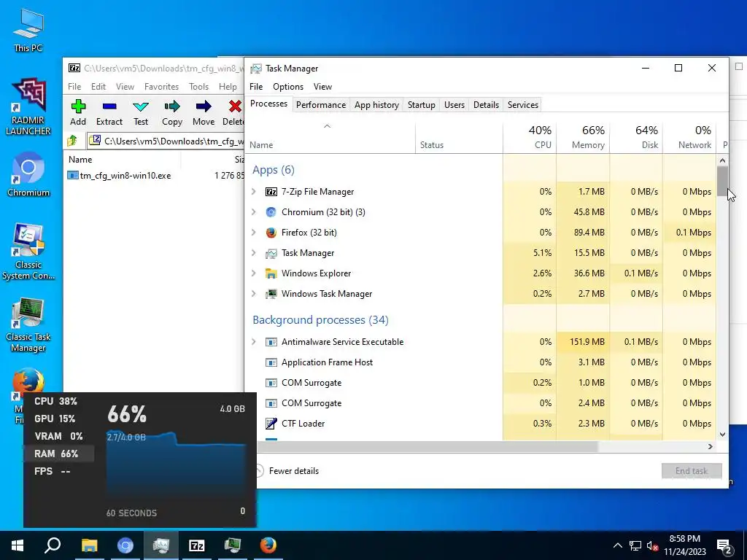
Task: Open Tools menu in 7-Zip
Action: [x=198, y=87]
